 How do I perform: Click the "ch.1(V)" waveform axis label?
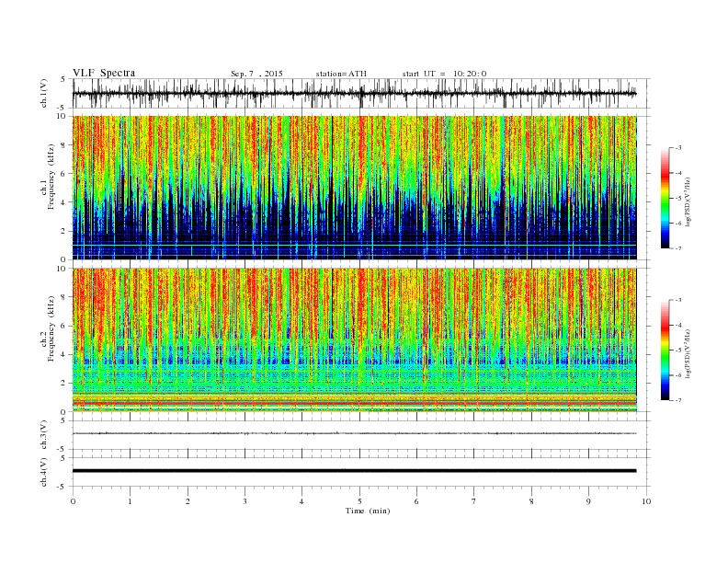click(44, 94)
